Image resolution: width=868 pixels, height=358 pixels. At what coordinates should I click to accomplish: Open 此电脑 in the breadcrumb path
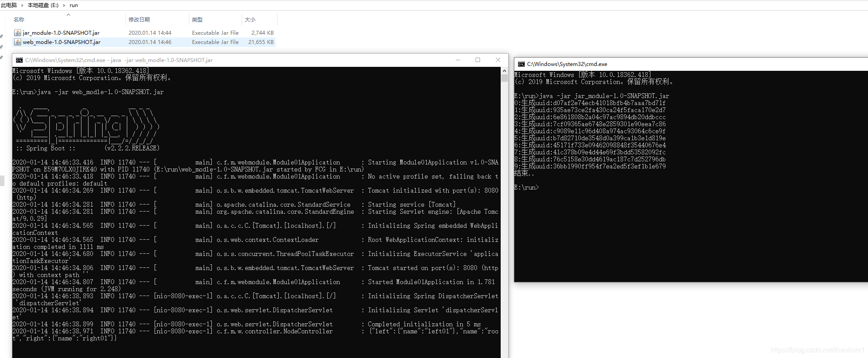(x=9, y=5)
